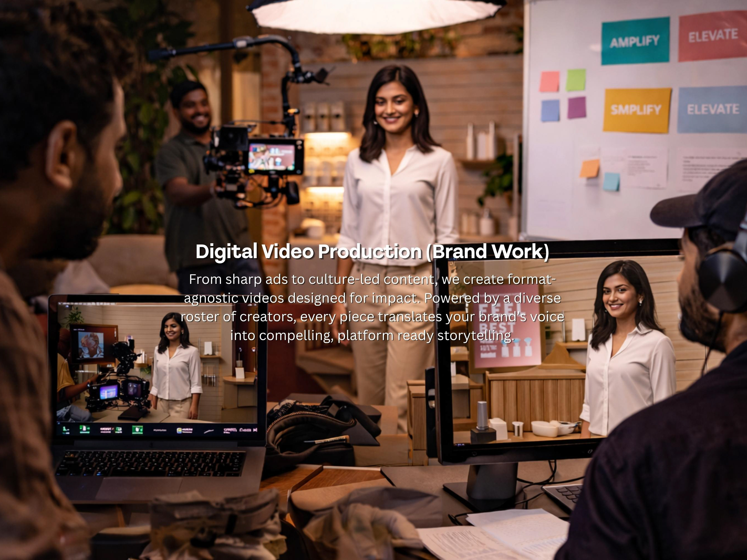Select the teal AMPLIFY card
Screen dimensions: 747x560
635,41
